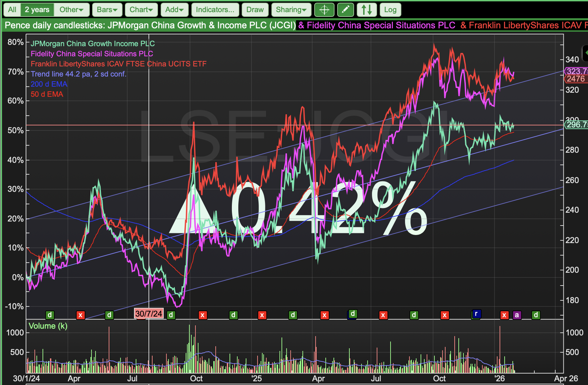
Task: Click the Volume (k) panel label
Action: pos(48,326)
